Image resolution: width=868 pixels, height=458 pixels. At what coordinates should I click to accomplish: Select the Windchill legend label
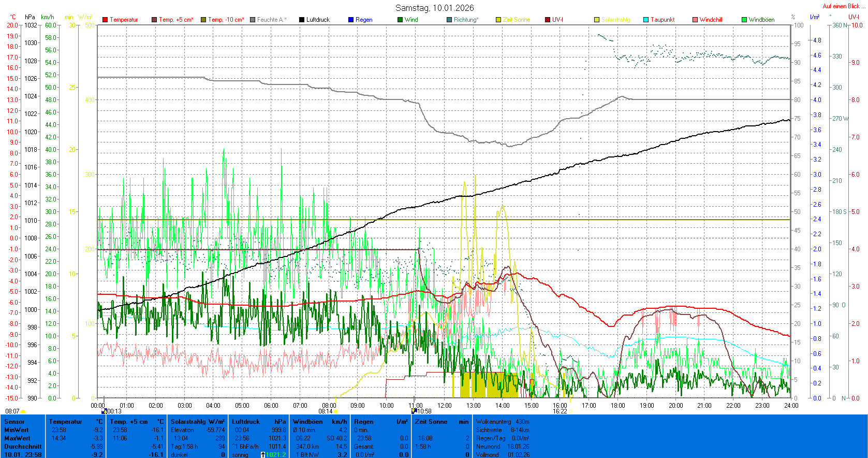711,20
